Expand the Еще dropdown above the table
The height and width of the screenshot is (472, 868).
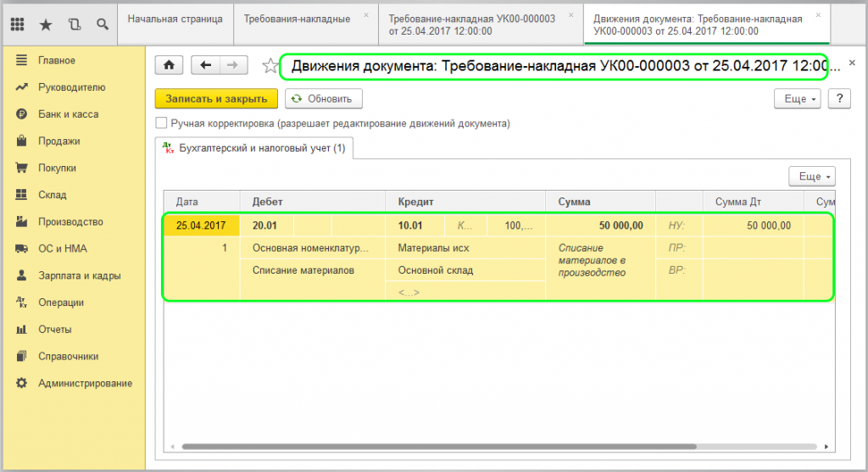click(811, 176)
